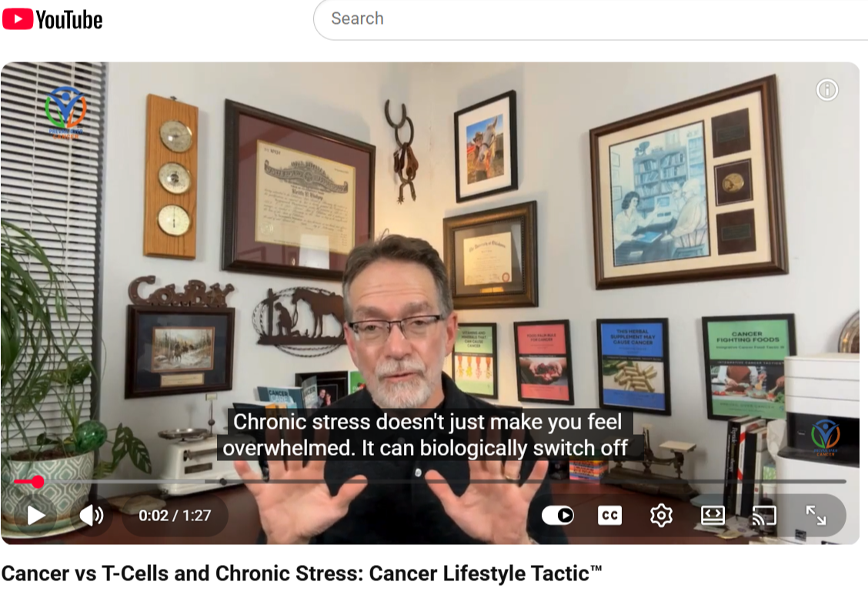Click the video title text
This screenshot has height=595, width=868.
click(302, 574)
